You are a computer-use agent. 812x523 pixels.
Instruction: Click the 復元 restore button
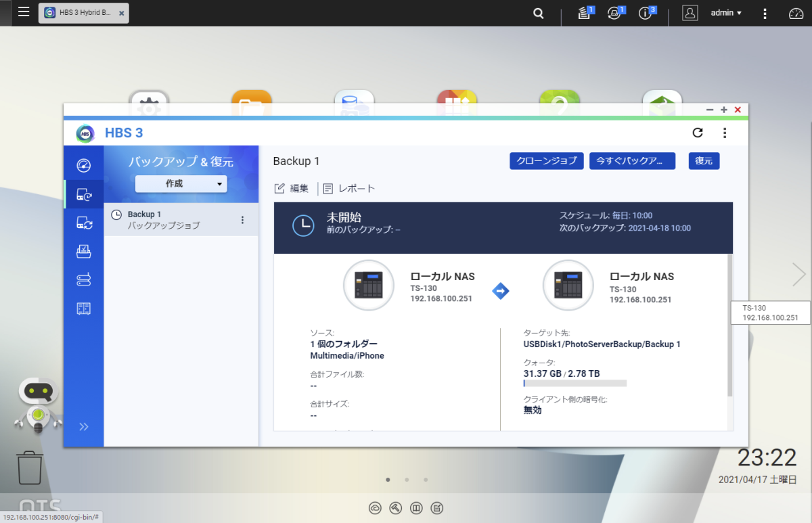click(x=704, y=161)
